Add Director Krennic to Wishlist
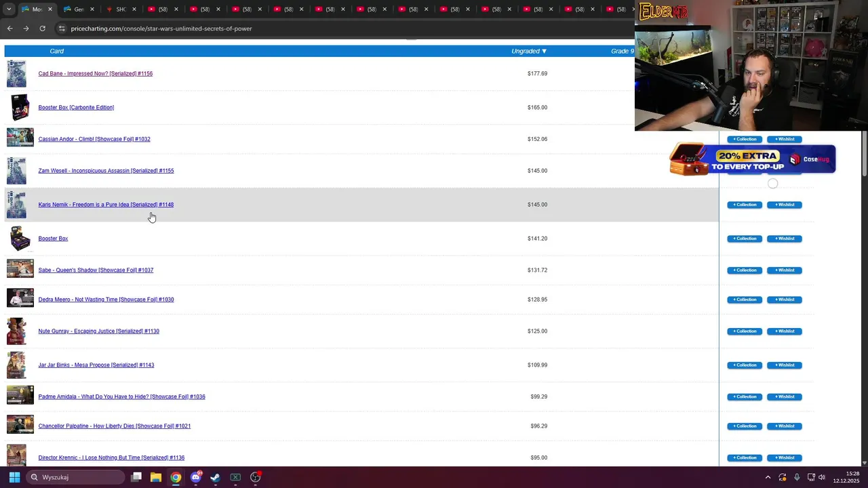Screen dimensions: 868x488 coord(785,457)
